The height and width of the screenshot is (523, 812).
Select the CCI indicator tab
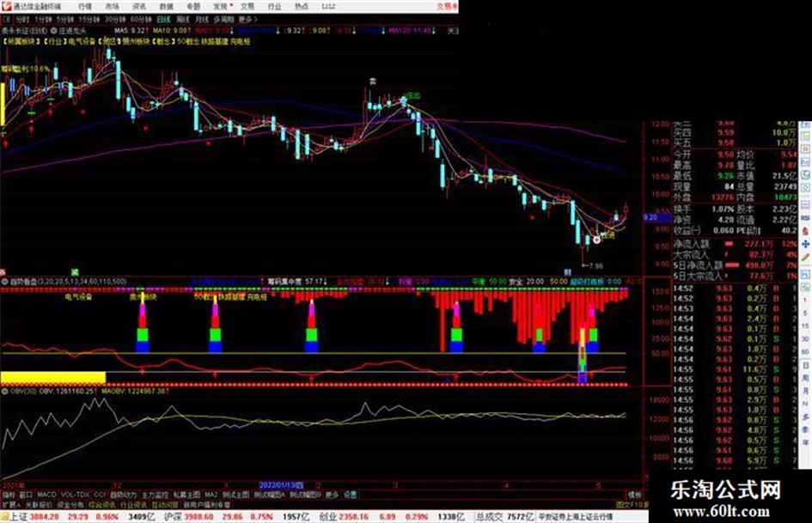point(100,495)
